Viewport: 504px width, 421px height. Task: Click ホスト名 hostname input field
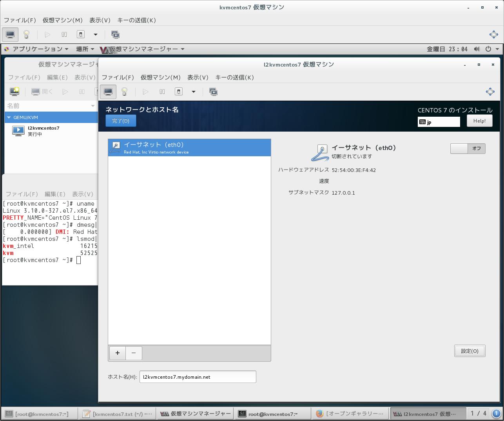(198, 377)
